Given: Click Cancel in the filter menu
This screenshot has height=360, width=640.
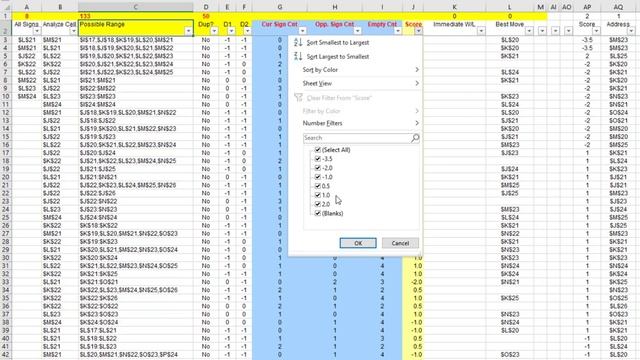Looking at the screenshot, I should point(400,243).
